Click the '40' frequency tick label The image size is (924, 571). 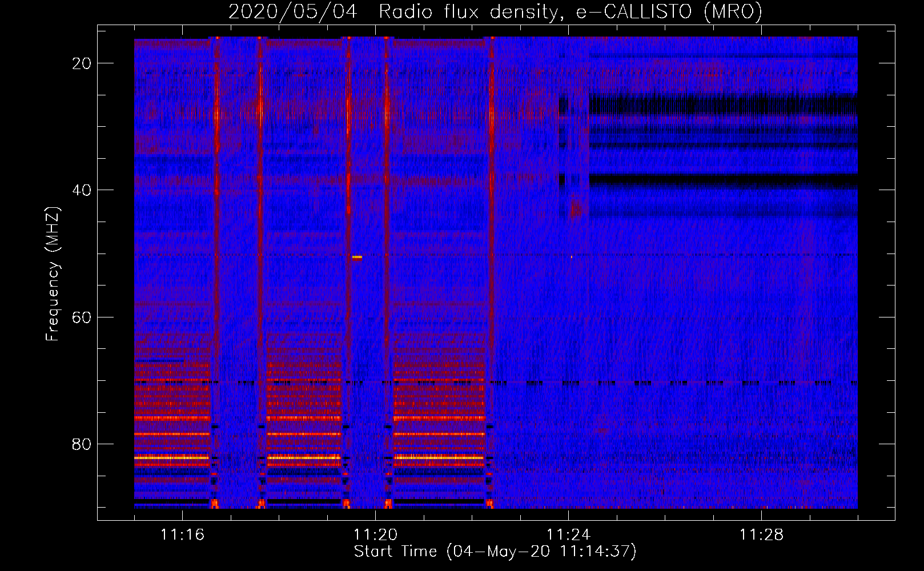point(82,190)
